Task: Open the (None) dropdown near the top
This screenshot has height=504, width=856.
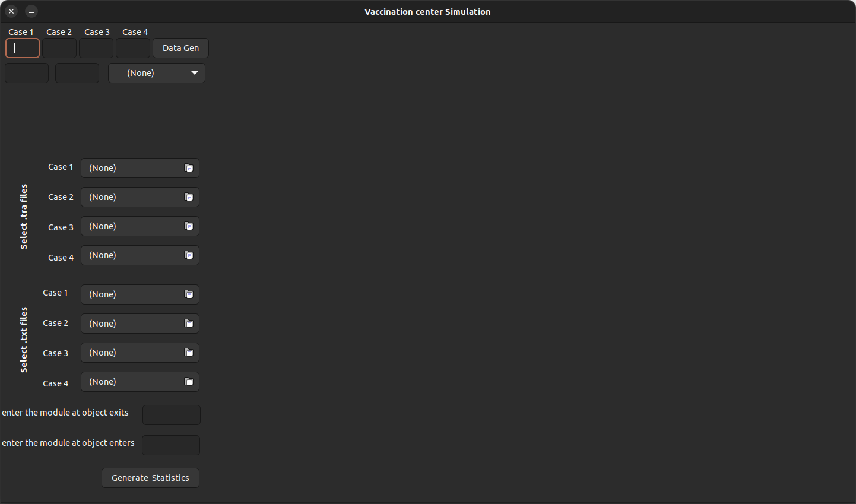Action: (156, 72)
